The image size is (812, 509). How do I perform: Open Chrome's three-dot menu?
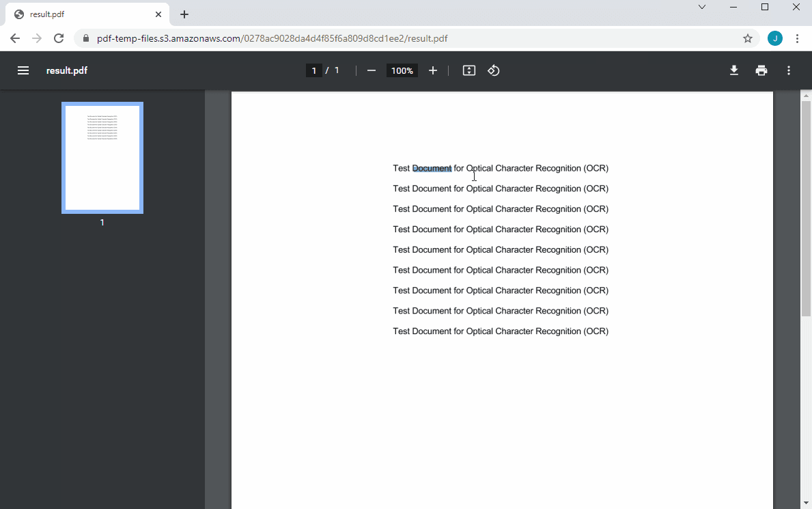click(x=797, y=38)
